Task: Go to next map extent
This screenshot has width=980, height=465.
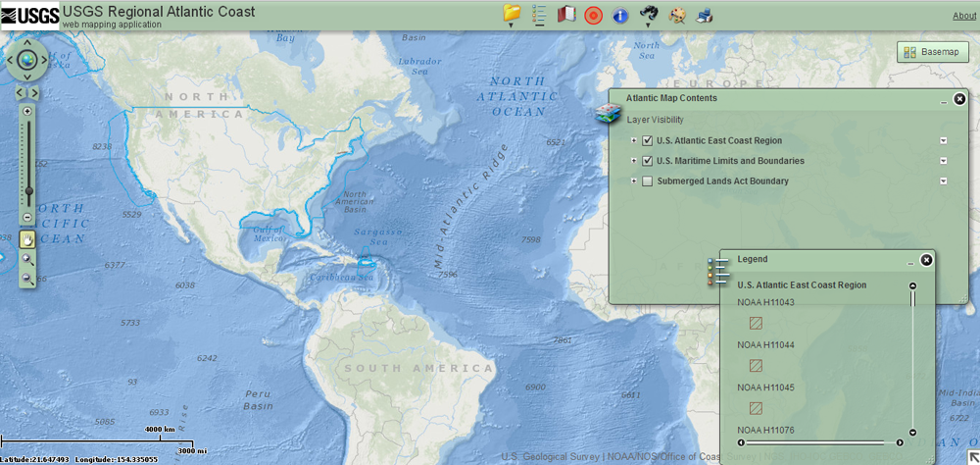Action: click(x=34, y=93)
